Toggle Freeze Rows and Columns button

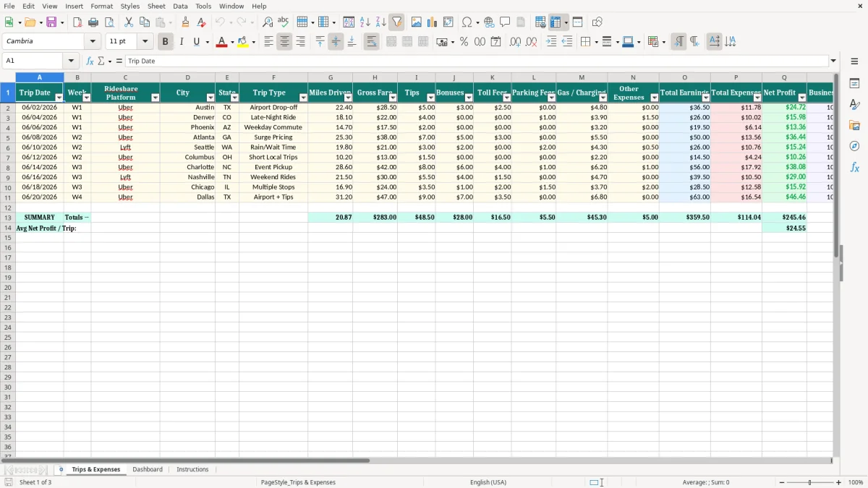point(556,22)
